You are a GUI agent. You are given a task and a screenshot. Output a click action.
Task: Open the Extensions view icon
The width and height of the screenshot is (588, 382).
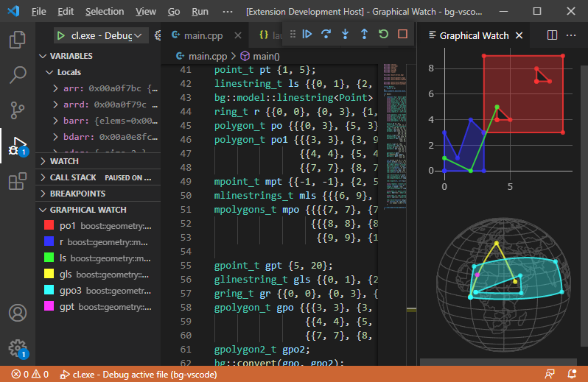(x=18, y=181)
